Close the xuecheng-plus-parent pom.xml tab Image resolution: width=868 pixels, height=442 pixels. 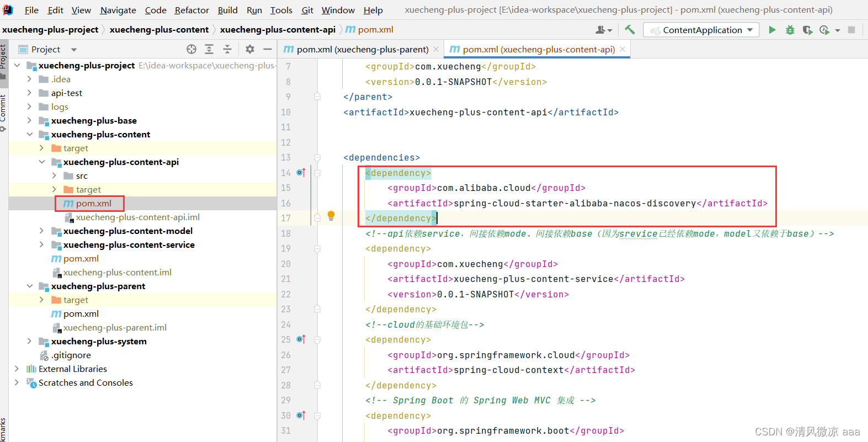(436, 49)
